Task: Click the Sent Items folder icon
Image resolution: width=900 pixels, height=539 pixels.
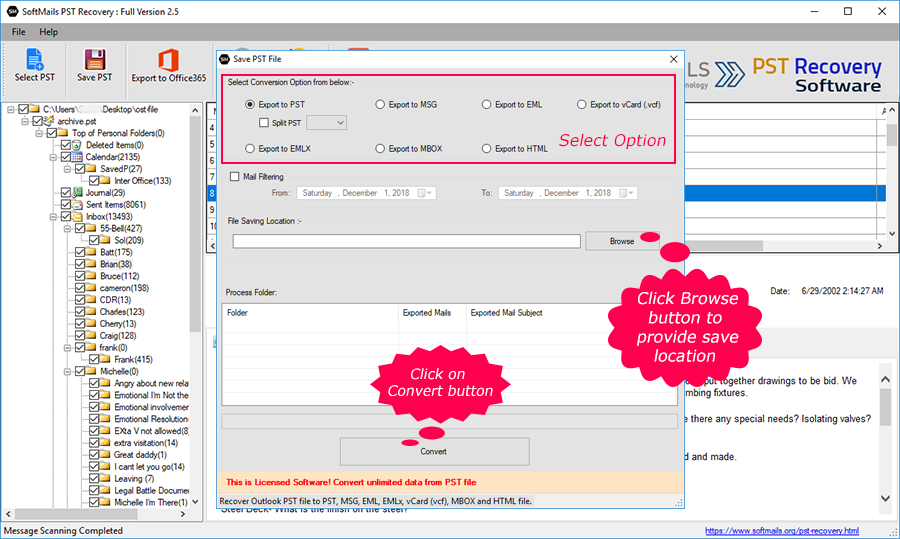Action: 77,204
